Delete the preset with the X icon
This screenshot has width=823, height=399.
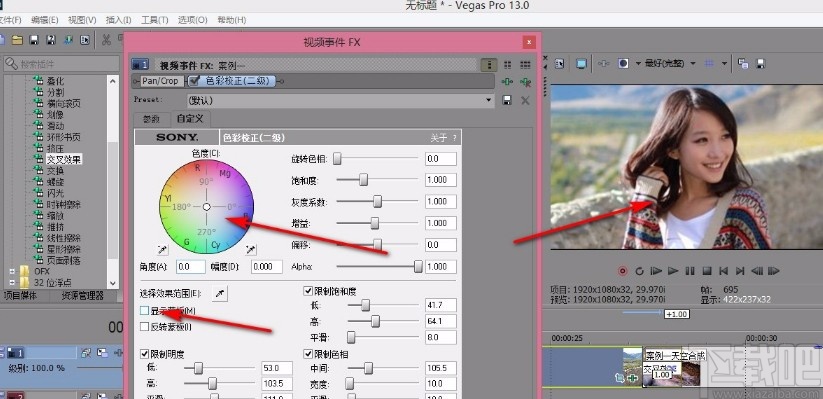click(x=525, y=100)
